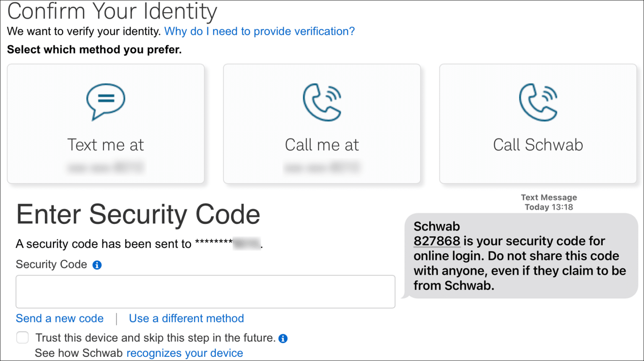644x361 pixels.
Task: Click inside the Security Code entry box
Action: click(205, 291)
